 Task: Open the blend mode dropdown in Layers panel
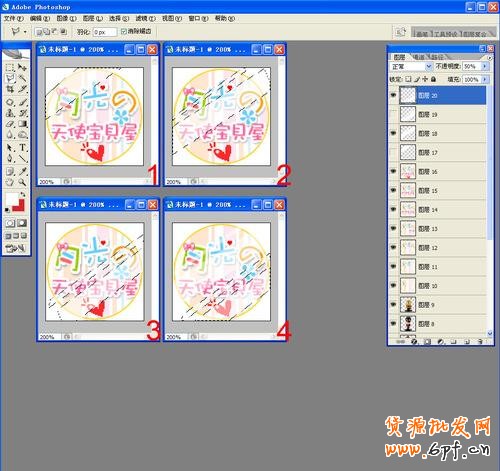click(411, 67)
